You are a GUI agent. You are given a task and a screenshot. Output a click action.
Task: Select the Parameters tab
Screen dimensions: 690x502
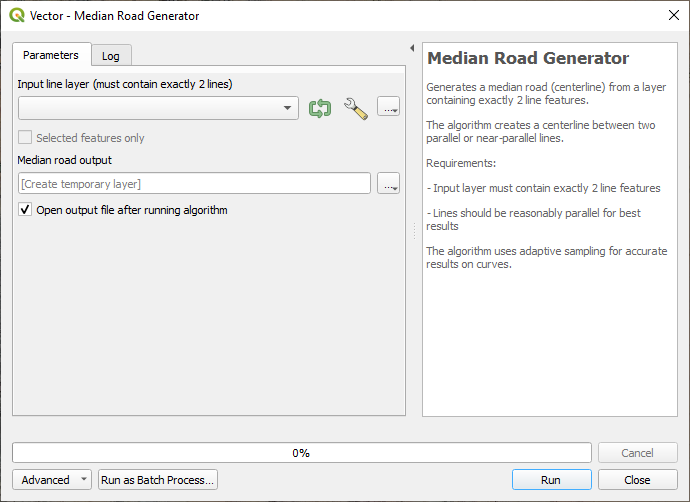coord(51,55)
